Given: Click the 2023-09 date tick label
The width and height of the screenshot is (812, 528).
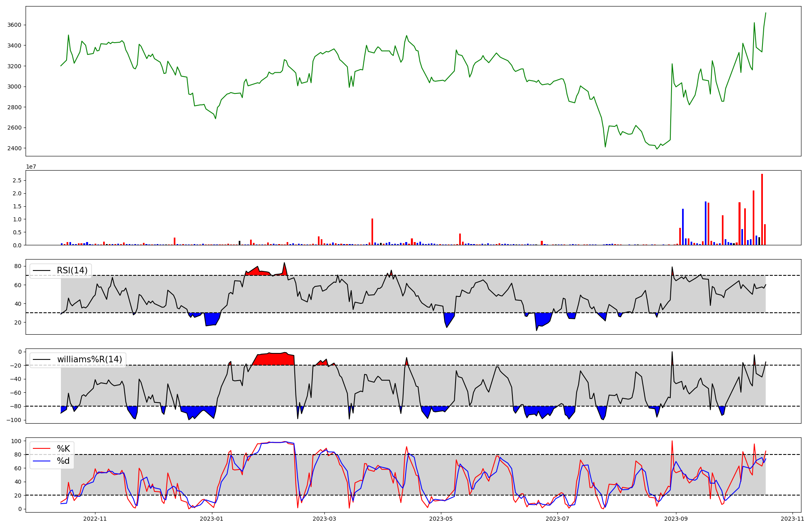Looking at the screenshot, I should click(x=676, y=519).
